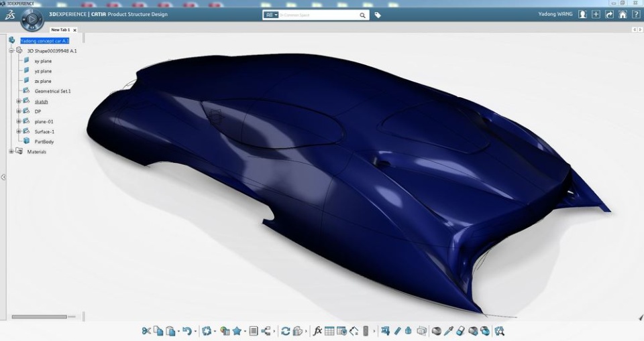Click the list document icon in toolbar

[x=254, y=331]
